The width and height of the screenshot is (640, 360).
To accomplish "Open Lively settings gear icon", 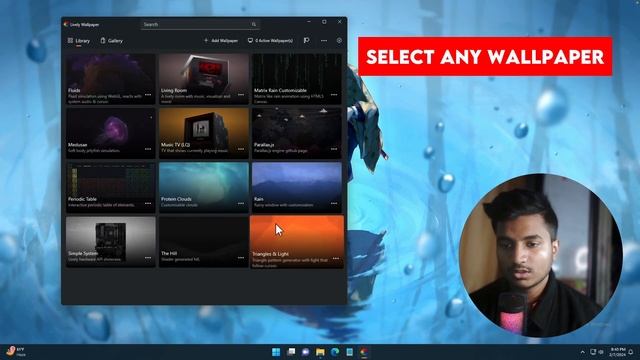I will [339, 40].
